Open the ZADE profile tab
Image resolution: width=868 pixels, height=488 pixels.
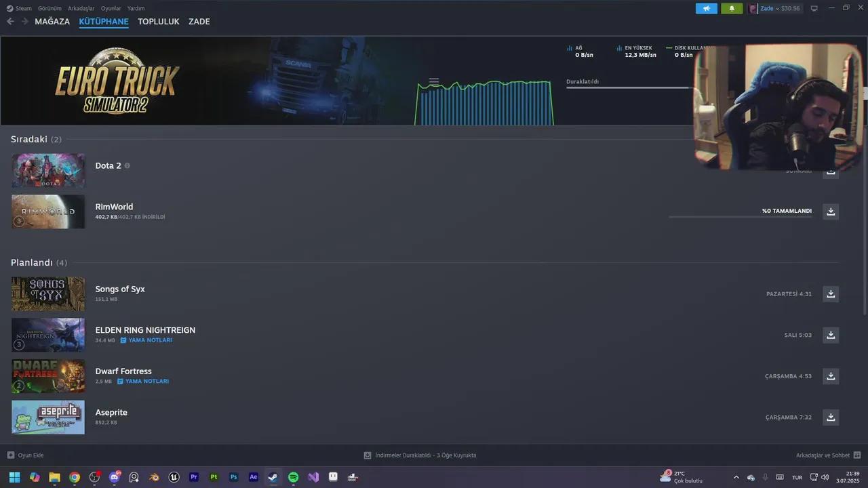(199, 22)
